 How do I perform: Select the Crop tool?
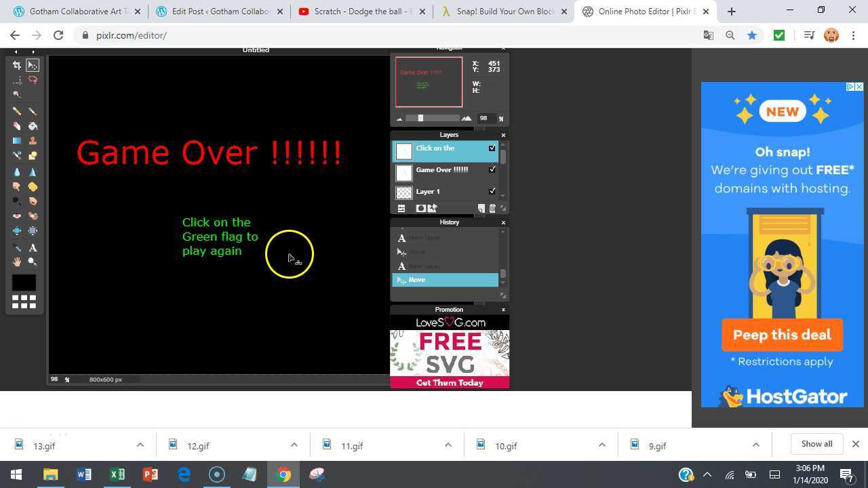pos(17,65)
